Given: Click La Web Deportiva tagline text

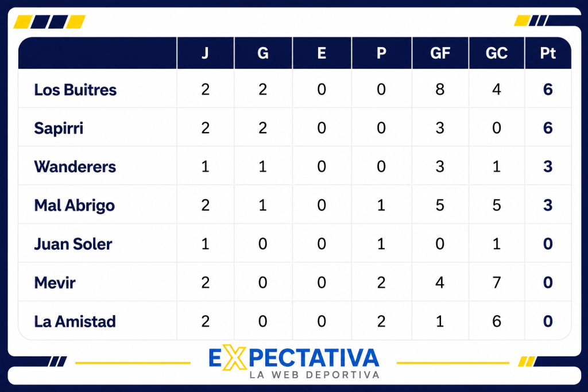Looking at the screenshot, I should (315, 375).
